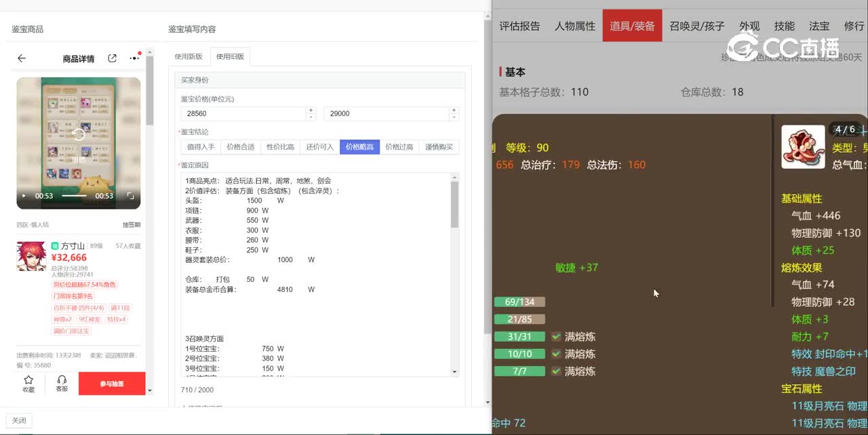The height and width of the screenshot is (435, 868).
Task: Toggle the first 满熔炼 checkbox
Action: click(x=556, y=337)
